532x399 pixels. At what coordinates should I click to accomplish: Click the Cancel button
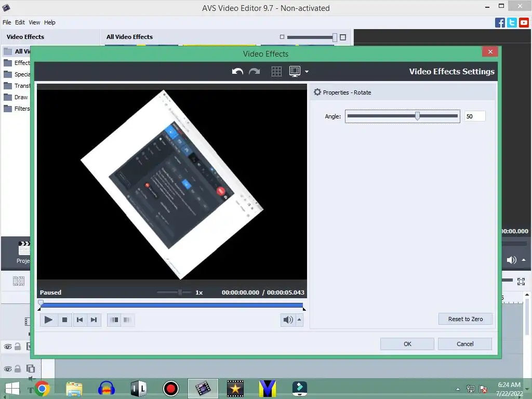(465, 344)
